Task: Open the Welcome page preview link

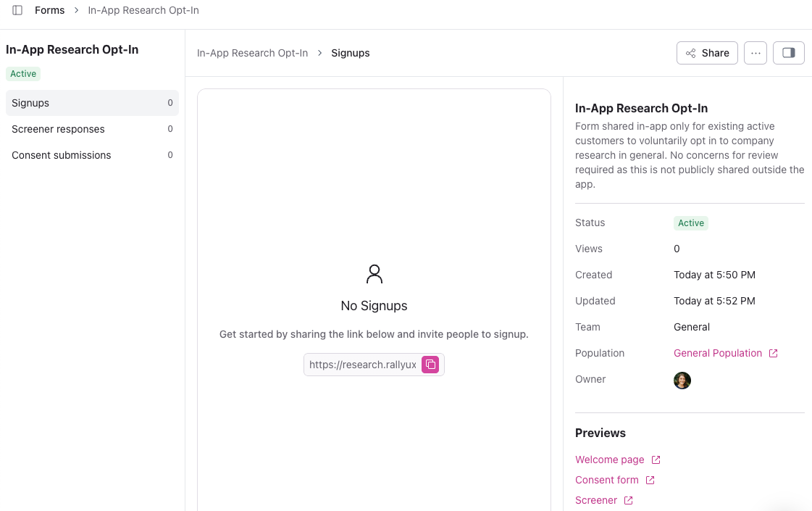Action: tap(609, 460)
